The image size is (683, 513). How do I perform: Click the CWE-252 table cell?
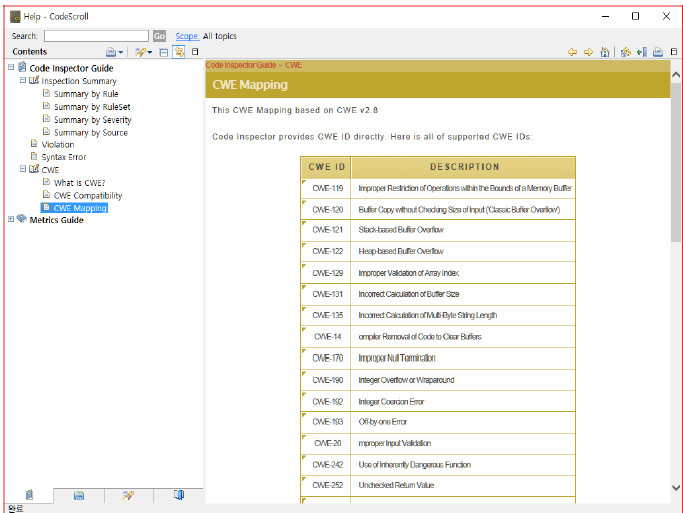[x=328, y=485]
